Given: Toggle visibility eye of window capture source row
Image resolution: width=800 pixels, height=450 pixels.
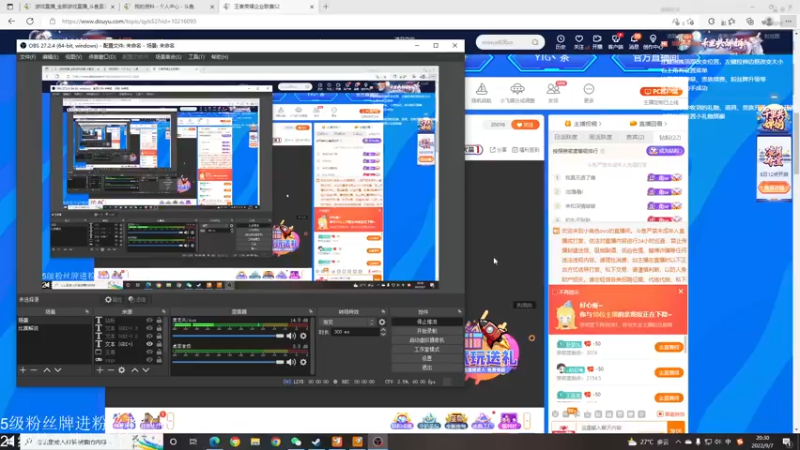Looking at the screenshot, I should tap(149, 352).
